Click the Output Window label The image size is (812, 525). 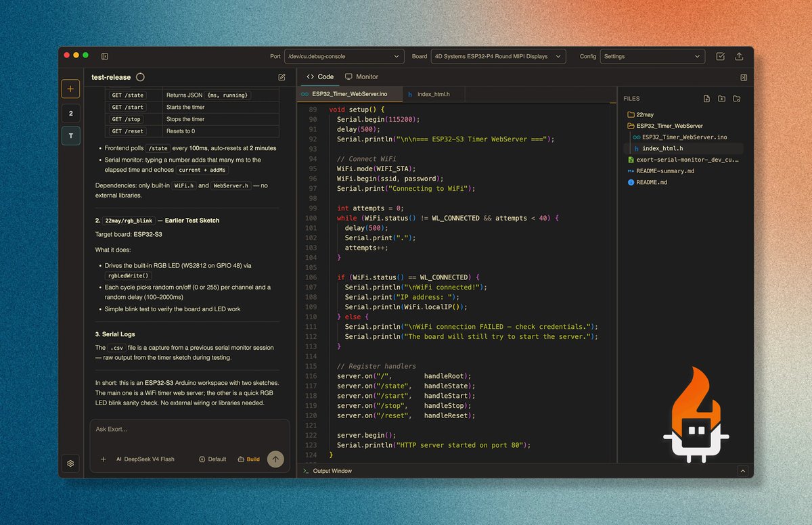click(x=332, y=471)
